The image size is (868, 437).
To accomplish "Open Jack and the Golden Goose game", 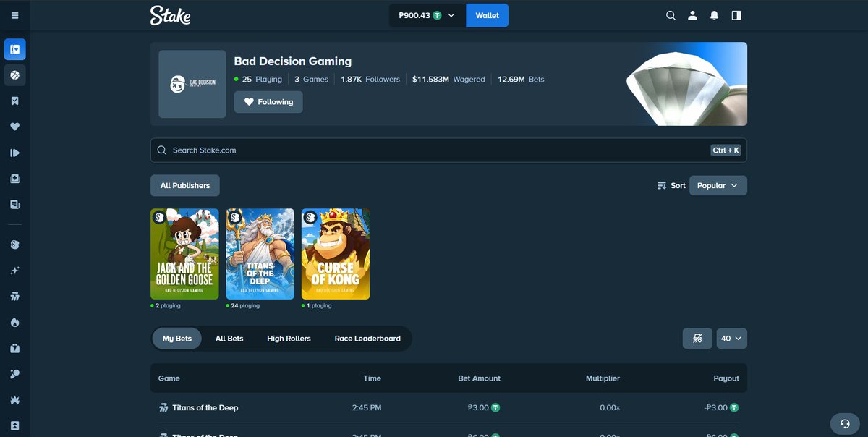I will click(x=184, y=254).
